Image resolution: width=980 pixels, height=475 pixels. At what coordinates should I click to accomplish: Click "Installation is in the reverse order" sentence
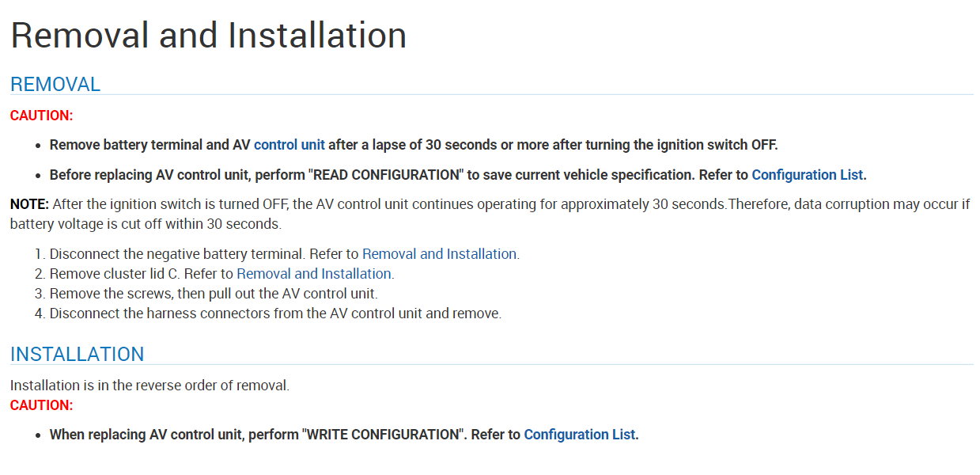tap(149, 386)
